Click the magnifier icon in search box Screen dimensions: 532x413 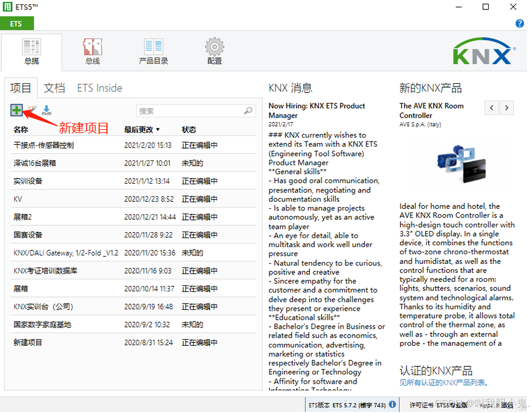click(x=248, y=111)
